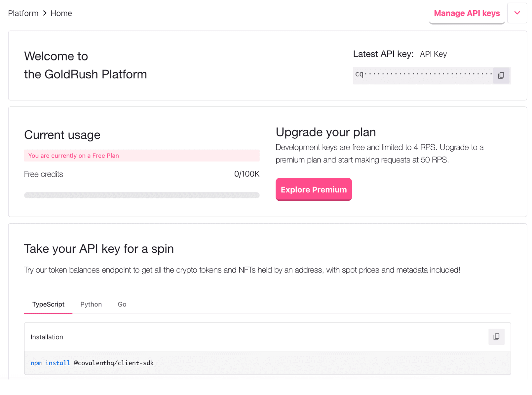
Task: Copy the Installation npm command
Action: tap(496, 337)
